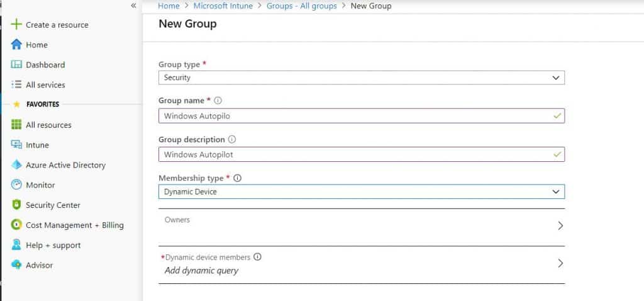Click the Monitor gauge icon

(16, 185)
